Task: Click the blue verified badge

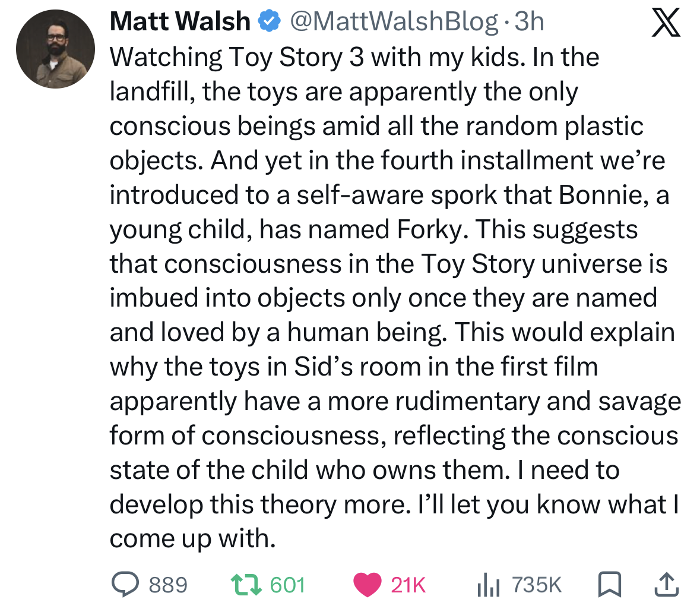Action: tap(270, 22)
